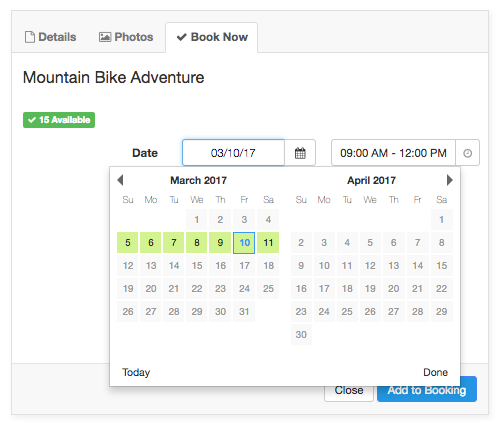Select the Book Now tab
Image resolution: width=499 pixels, height=427 pixels.
212,37
